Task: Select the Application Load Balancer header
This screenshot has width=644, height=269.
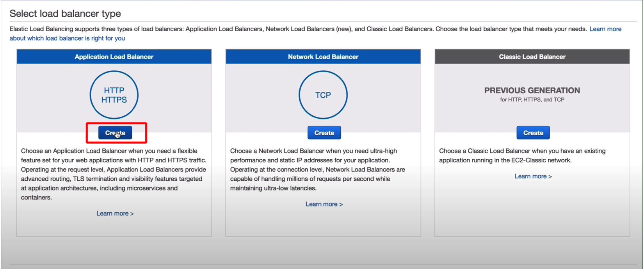Action: [x=114, y=57]
